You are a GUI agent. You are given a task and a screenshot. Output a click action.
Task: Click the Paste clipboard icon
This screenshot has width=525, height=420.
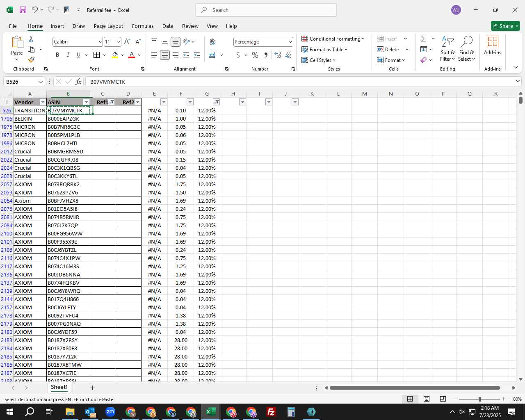pos(17,42)
